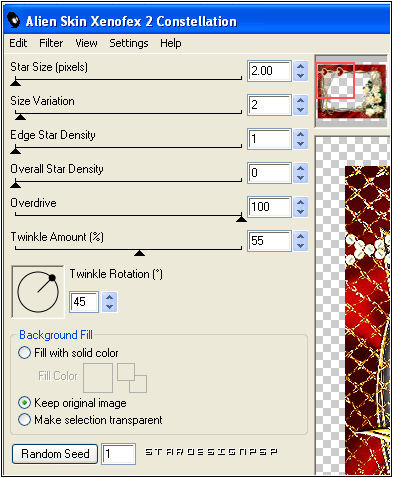Increase Edge Star Density up arrow
Viewport: 393px width, 478px height.
300,134
